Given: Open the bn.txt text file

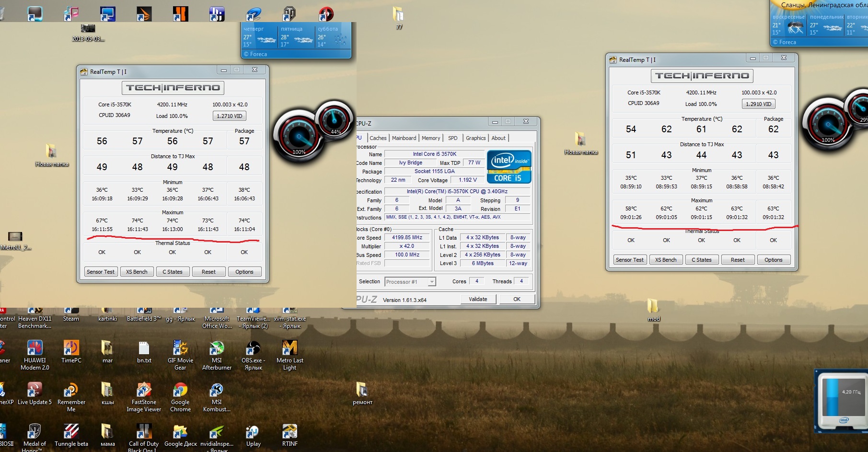Looking at the screenshot, I should (x=144, y=349).
